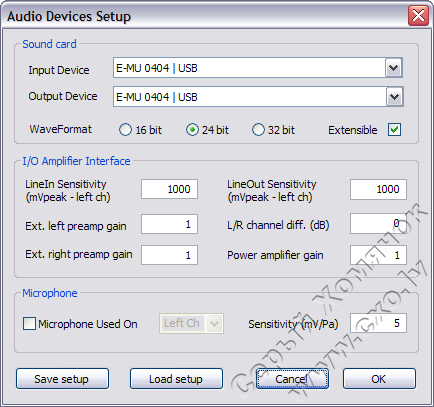Click the Save setup button
The image size is (434, 407).
pyautogui.click(x=62, y=379)
